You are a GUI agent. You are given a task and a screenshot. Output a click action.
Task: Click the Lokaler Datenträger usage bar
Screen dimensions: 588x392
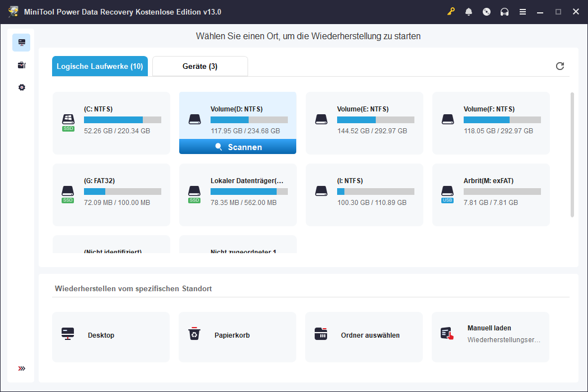pyautogui.click(x=249, y=192)
